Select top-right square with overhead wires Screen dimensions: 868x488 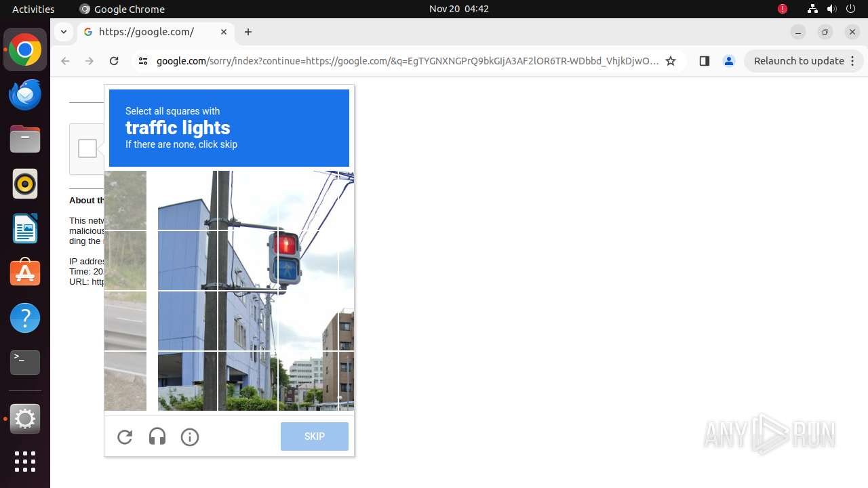coord(347,201)
